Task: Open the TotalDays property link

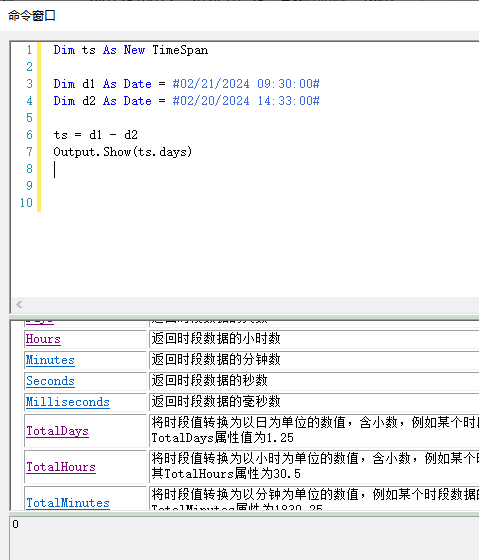Action: pos(57,431)
